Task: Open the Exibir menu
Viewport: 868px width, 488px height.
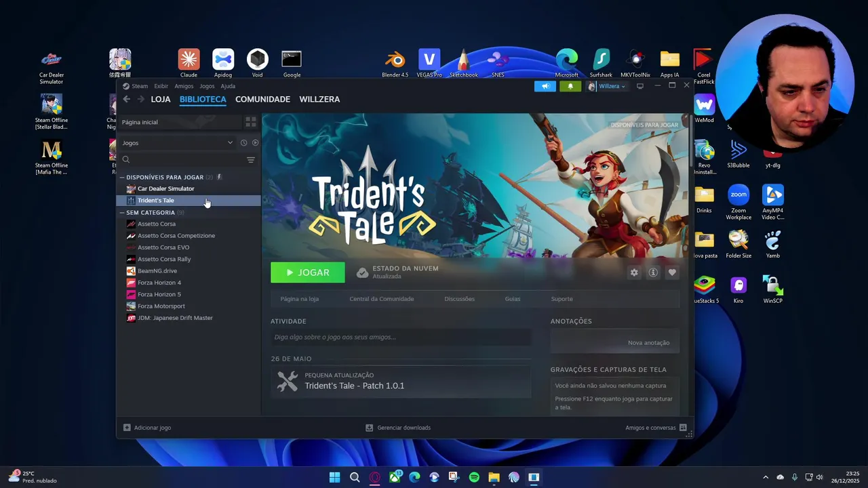Action: tap(161, 86)
